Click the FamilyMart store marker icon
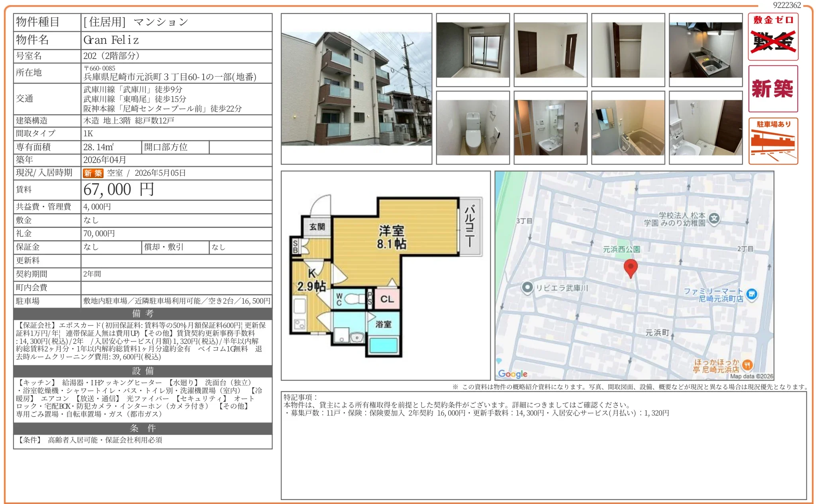Screen dimensions: 819x504 (x=752, y=294)
